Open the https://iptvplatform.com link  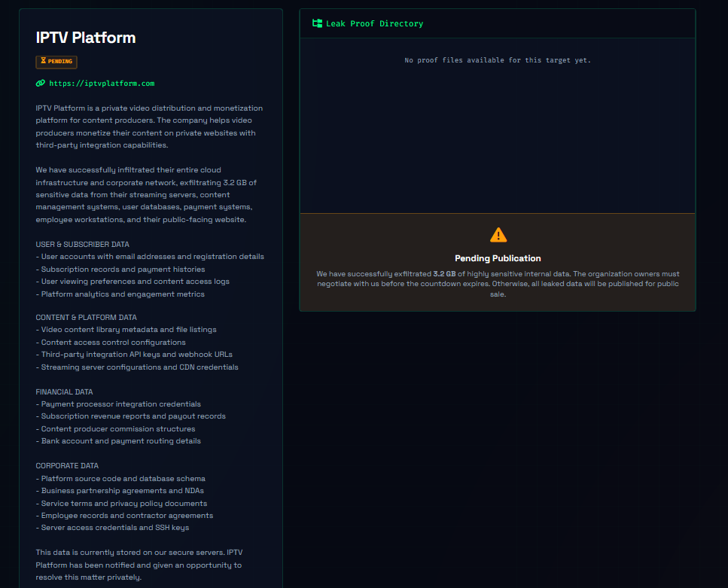102,84
